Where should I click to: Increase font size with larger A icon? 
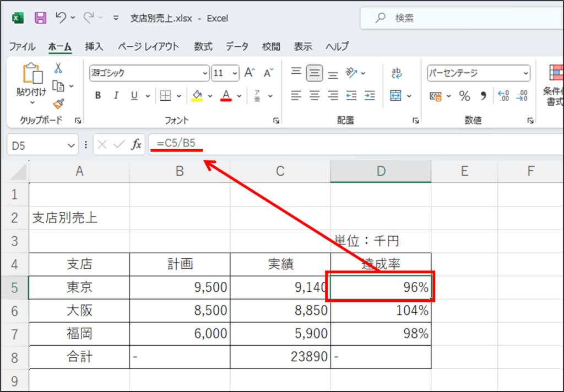click(x=250, y=73)
